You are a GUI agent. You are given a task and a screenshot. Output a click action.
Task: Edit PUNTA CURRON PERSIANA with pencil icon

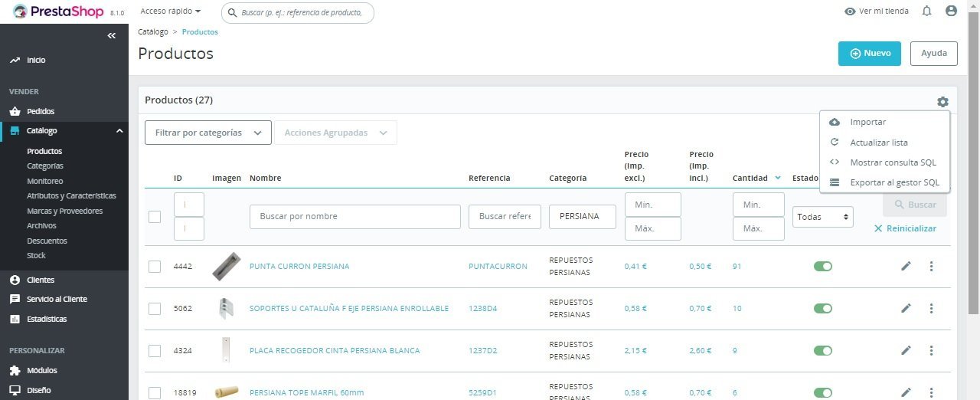[x=906, y=266]
